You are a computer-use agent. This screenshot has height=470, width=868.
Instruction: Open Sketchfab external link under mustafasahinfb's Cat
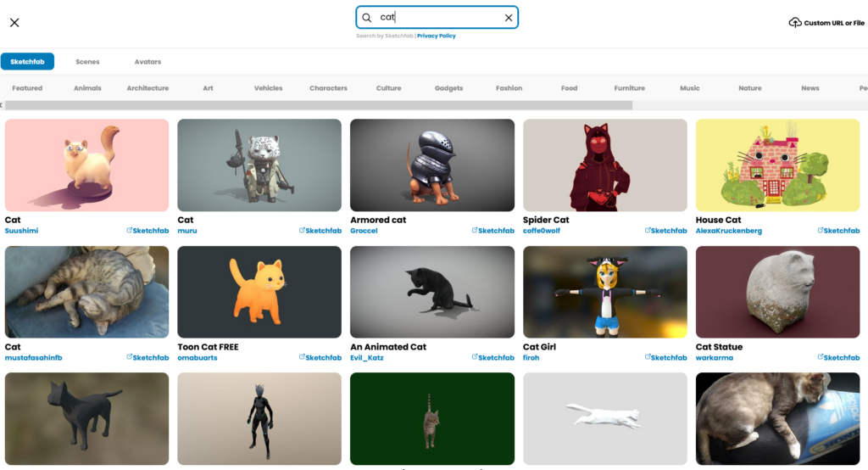pyautogui.click(x=147, y=357)
